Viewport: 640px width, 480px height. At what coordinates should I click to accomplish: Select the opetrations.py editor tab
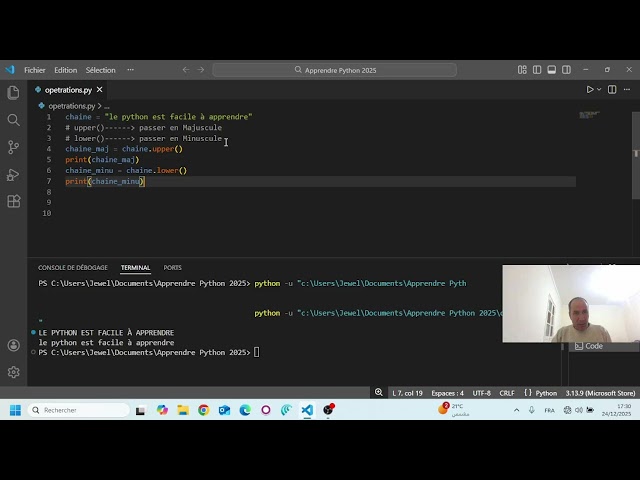(67, 90)
